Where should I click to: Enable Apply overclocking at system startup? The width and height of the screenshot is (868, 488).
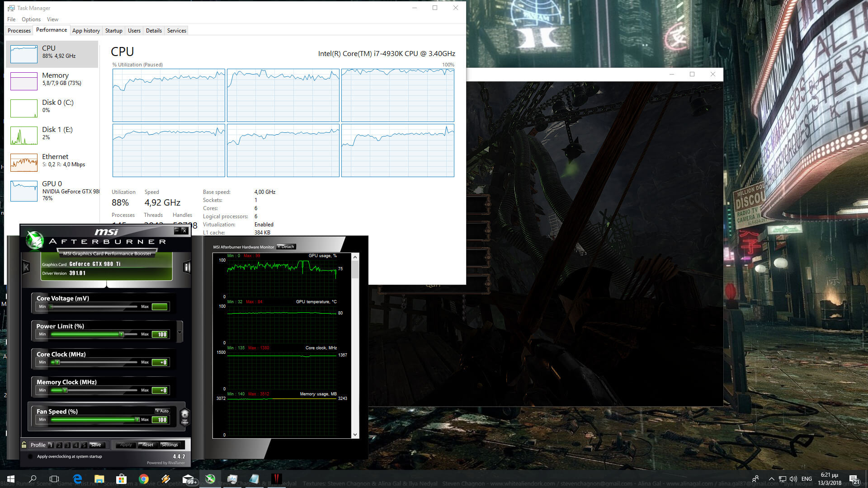[30, 456]
